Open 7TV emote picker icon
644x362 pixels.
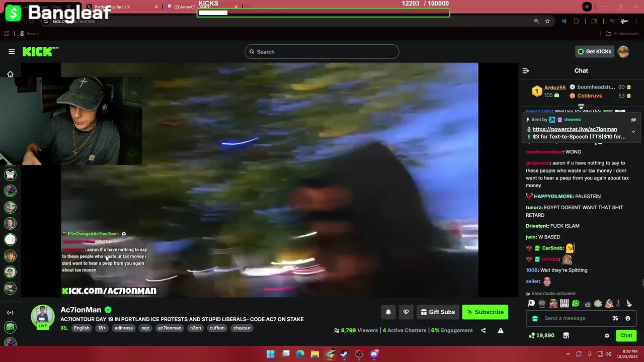[615, 318]
